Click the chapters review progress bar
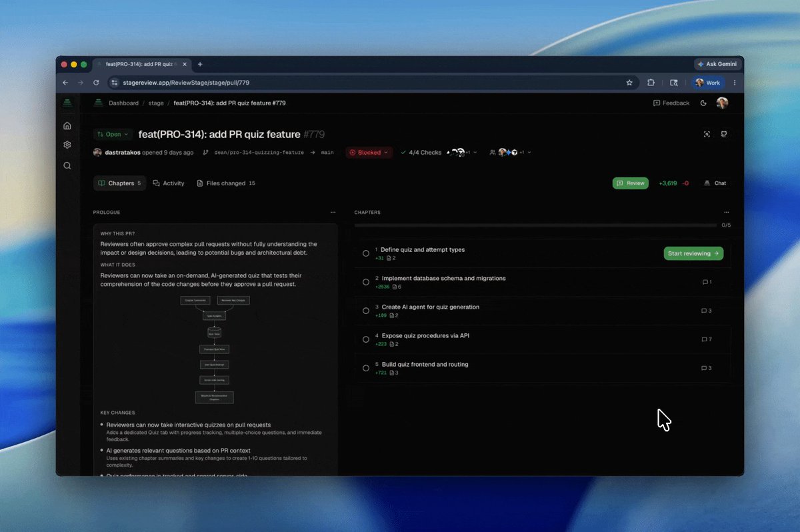This screenshot has width=800, height=532. 536,225
